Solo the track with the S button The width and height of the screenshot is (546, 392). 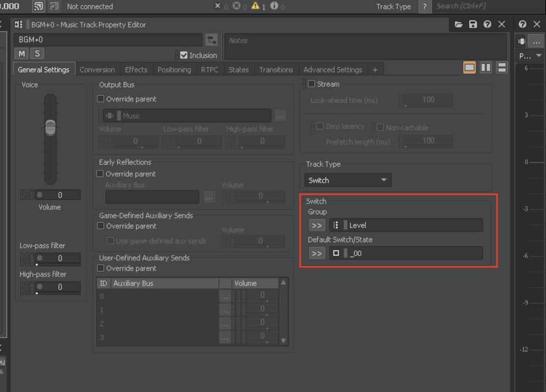[37, 54]
